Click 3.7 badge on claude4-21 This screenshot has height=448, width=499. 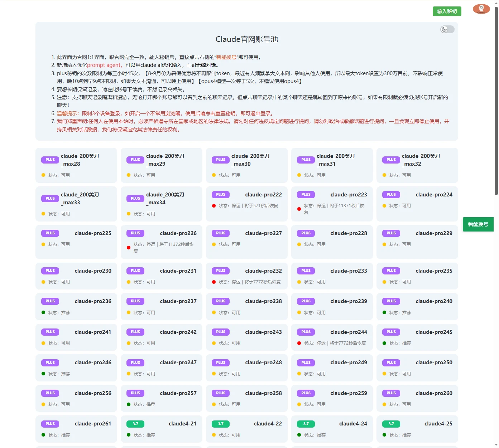(135, 424)
